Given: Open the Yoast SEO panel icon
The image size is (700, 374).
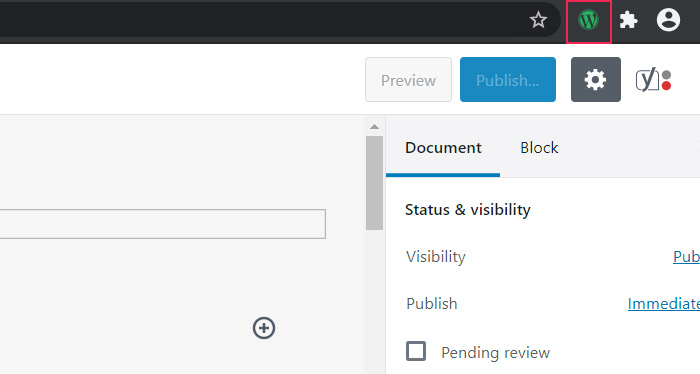Looking at the screenshot, I should coord(654,79).
